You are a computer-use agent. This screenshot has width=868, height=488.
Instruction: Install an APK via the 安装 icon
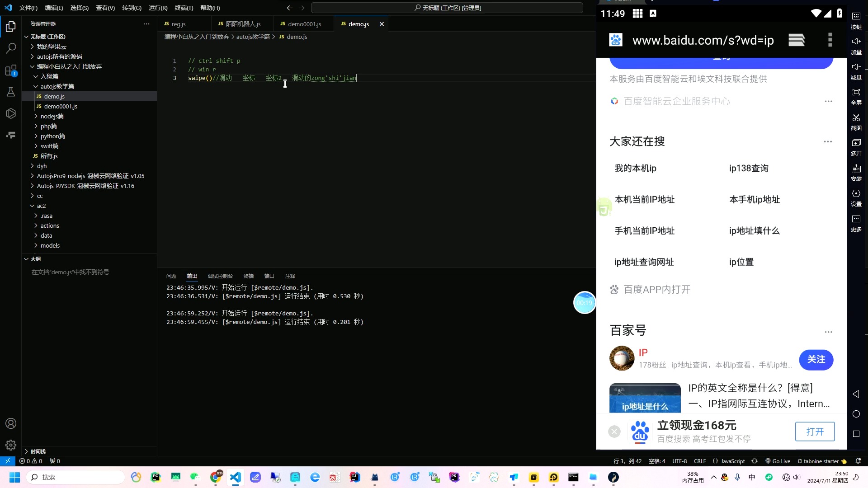click(857, 172)
